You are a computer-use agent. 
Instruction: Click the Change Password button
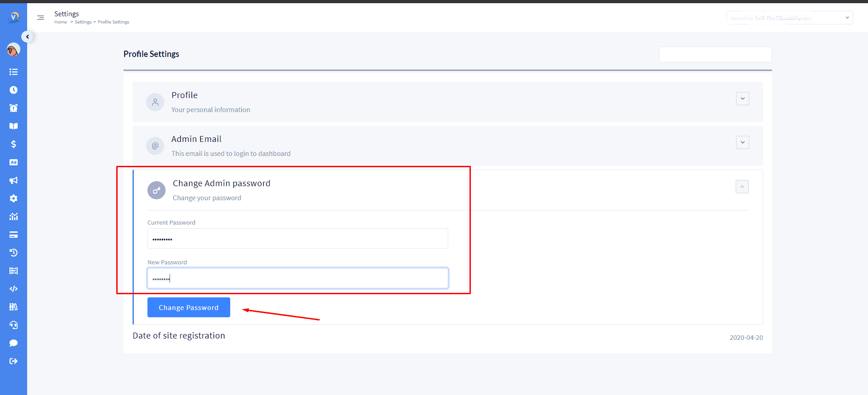coord(189,307)
